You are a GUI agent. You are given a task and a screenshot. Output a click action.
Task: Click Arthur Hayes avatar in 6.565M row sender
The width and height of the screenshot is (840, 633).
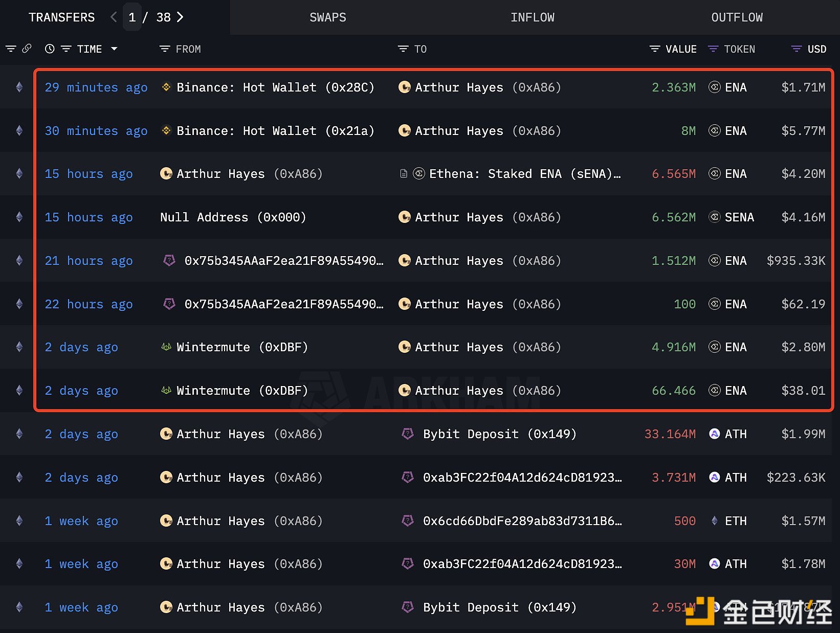coord(166,174)
